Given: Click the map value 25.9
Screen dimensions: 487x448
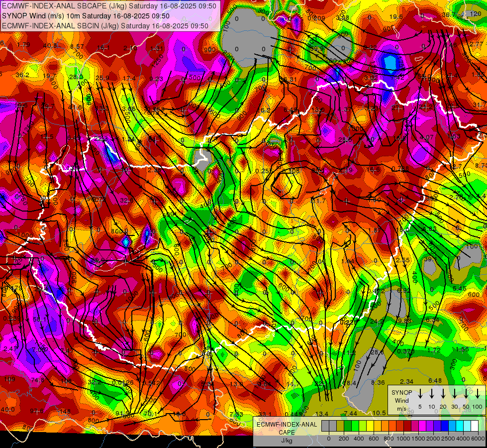Looking at the screenshot, I should pos(102,78).
